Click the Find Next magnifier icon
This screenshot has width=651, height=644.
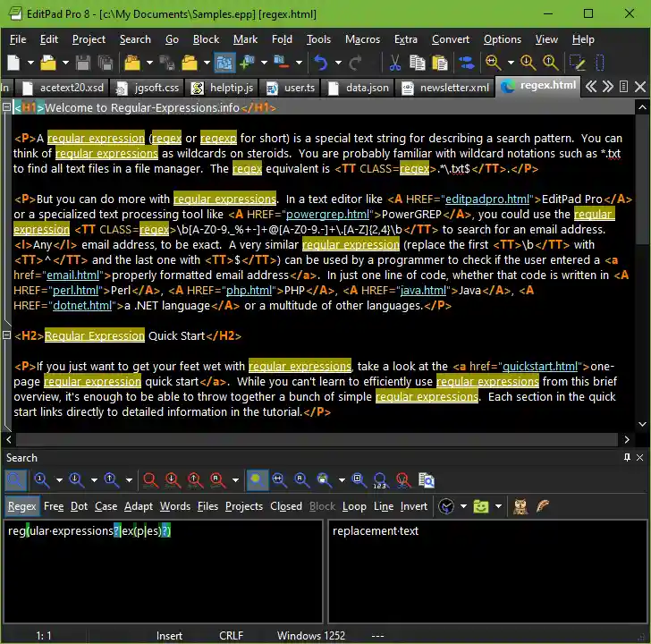76,480
